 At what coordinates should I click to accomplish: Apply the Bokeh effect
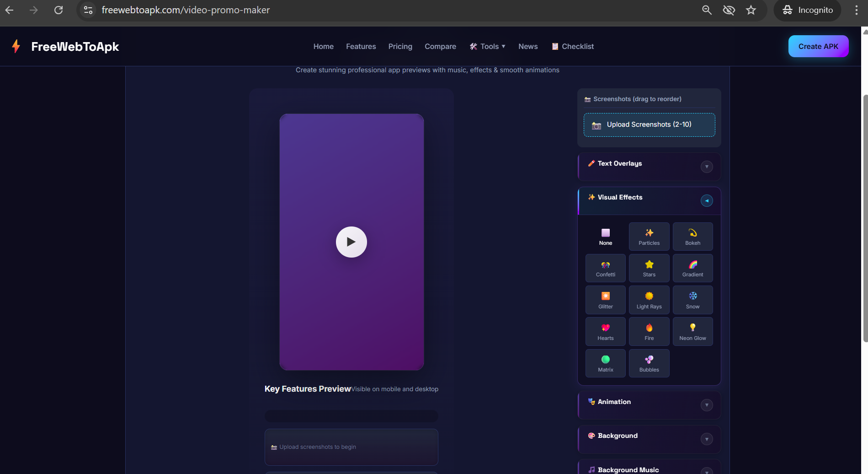point(692,236)
